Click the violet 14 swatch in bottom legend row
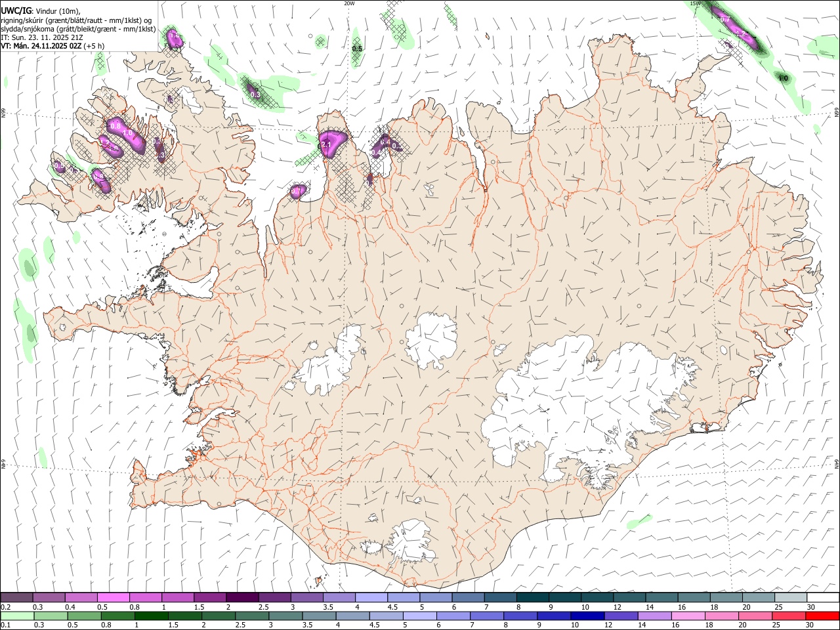The width and height of the screenshot is (840, 630). point(654,616)
